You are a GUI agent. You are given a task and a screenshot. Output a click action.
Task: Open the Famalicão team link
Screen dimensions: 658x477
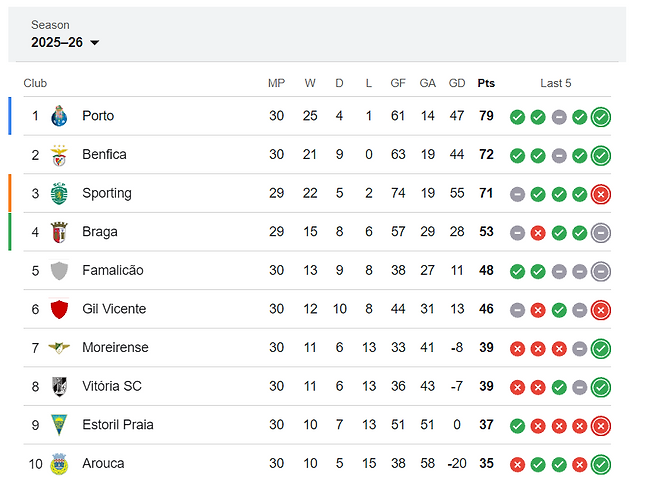pyautogui.click(x=113, y=271)
